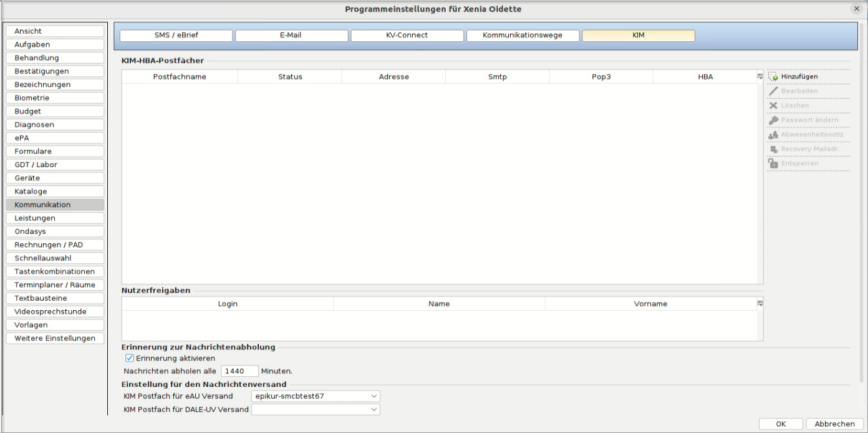Switch to the SMS / eBrief tab
868x433 pixels.
(176, 36)
